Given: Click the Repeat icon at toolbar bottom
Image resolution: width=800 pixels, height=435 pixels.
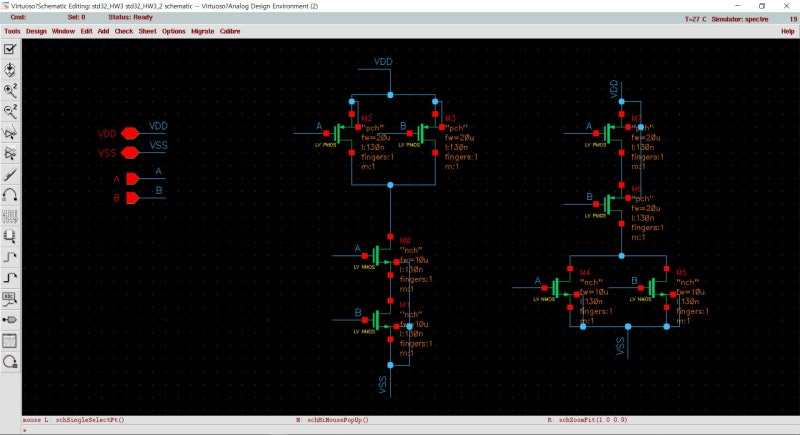Looking at the screenshot, I should pos(10,362).
